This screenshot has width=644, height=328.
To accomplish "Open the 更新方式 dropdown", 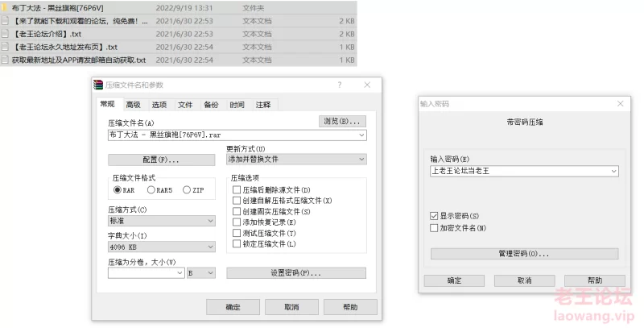I will (296, 159).
